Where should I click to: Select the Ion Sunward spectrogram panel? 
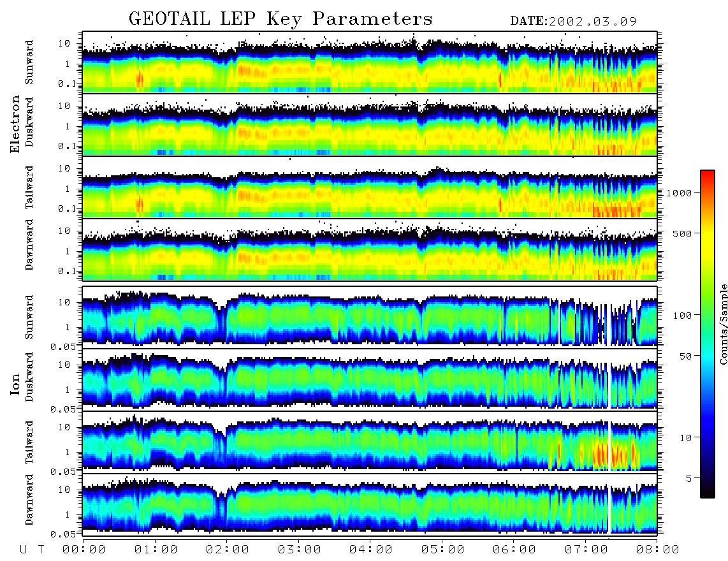pyautogui.click(x=370, y=317)
